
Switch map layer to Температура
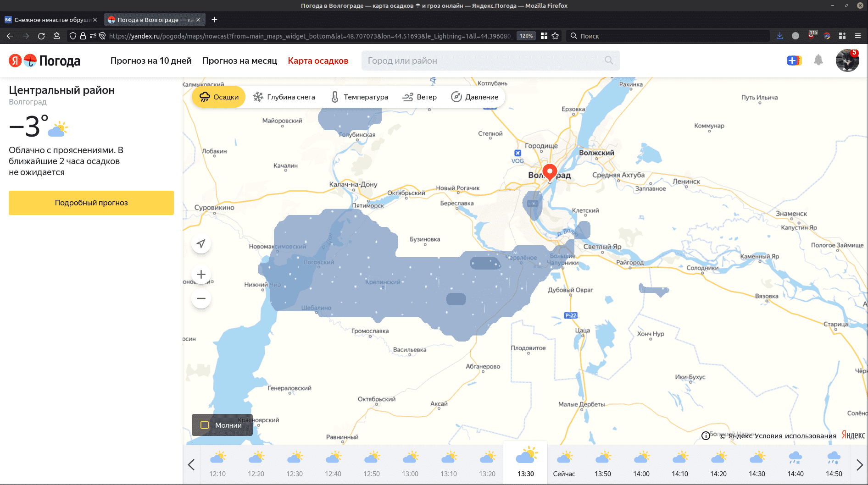coord(359,97)
